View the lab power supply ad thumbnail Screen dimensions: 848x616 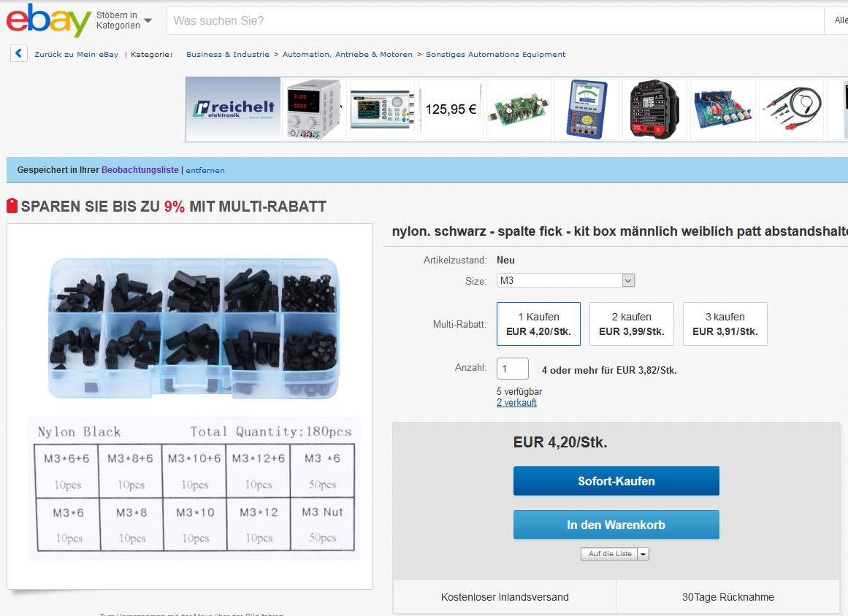[313, 109]
